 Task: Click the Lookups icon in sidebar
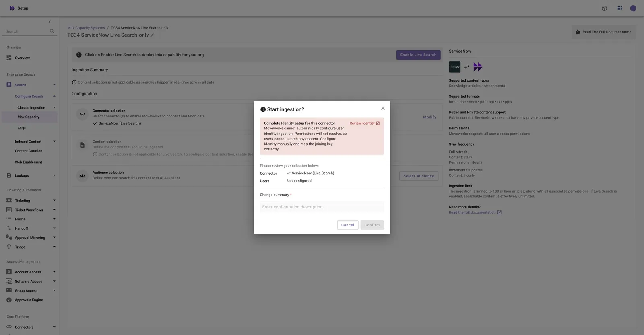point(9,175)
